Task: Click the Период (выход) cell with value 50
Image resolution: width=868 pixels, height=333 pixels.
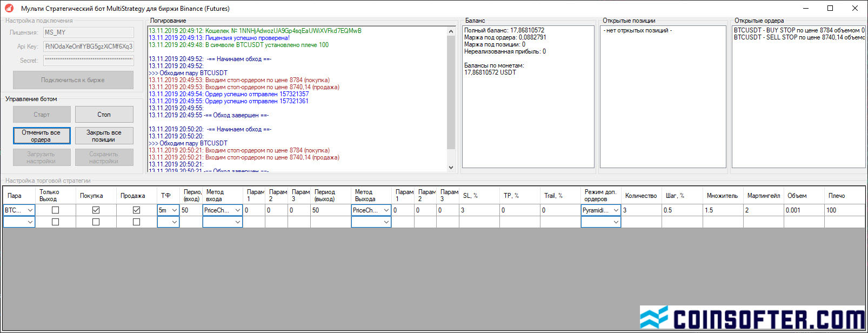Action: [331, 210]
